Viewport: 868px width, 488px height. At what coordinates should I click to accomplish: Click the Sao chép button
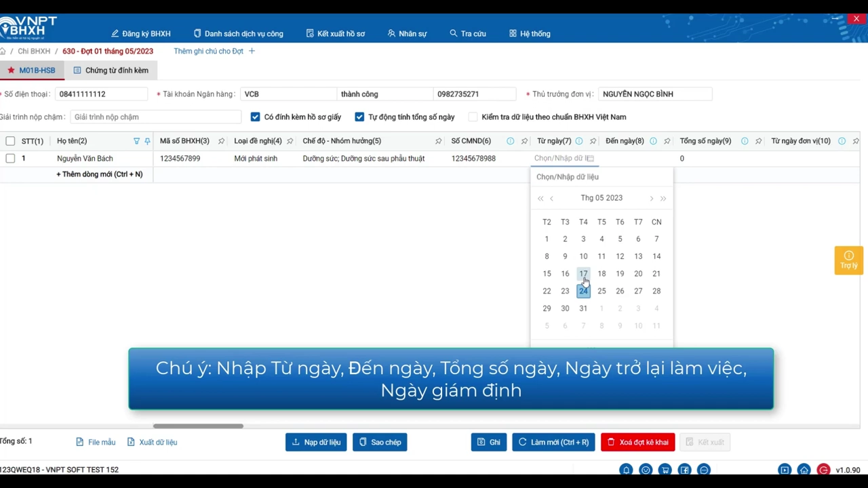tap(380, 443)
